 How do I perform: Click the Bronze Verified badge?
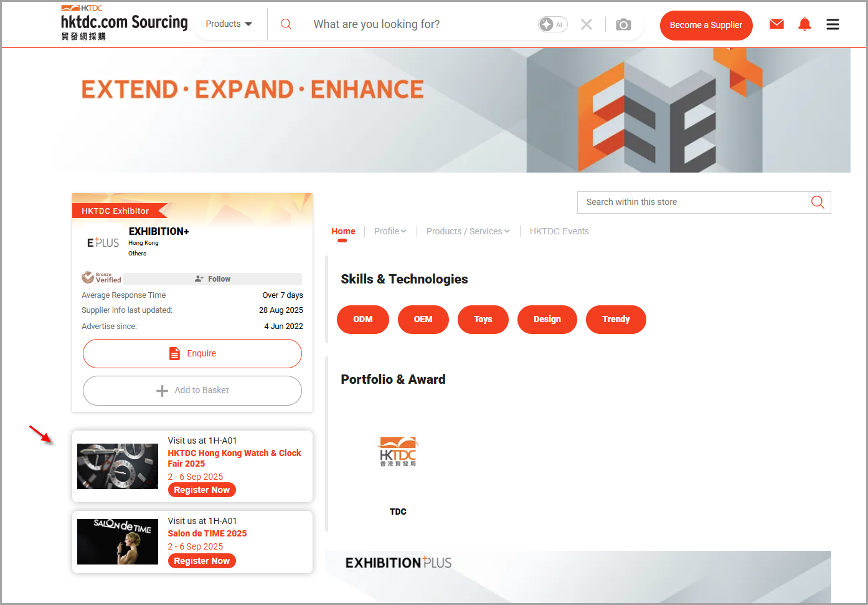pos(101,278)
